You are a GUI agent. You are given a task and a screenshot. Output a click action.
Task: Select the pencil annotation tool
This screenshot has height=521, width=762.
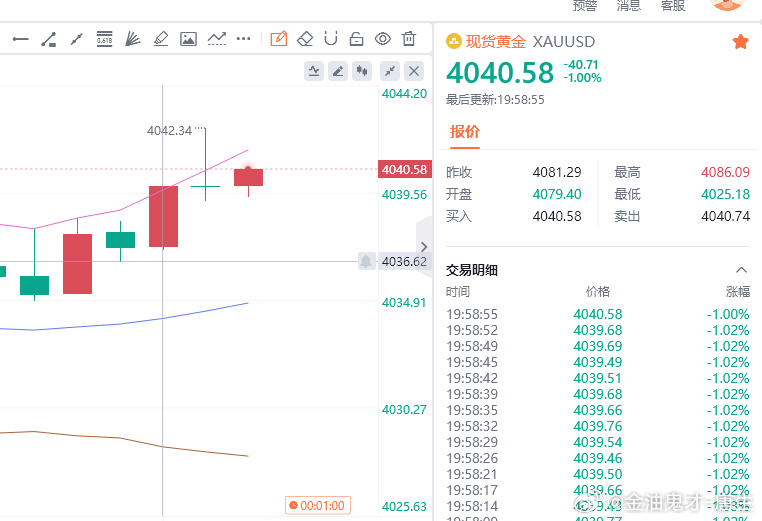pos(160,39)
